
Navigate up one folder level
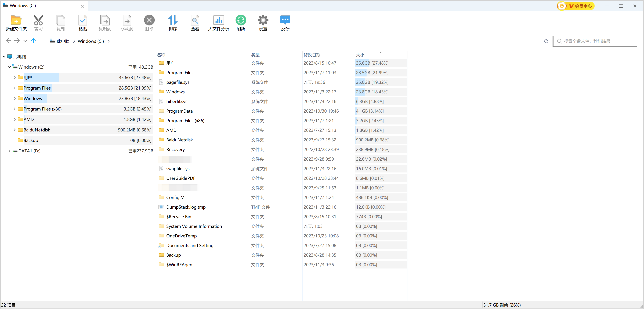(34, 41)
